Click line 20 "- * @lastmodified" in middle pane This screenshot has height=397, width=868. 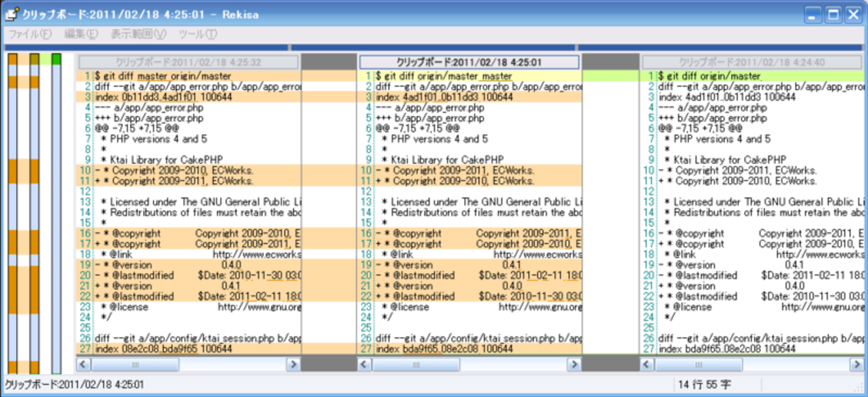(478, 275)
